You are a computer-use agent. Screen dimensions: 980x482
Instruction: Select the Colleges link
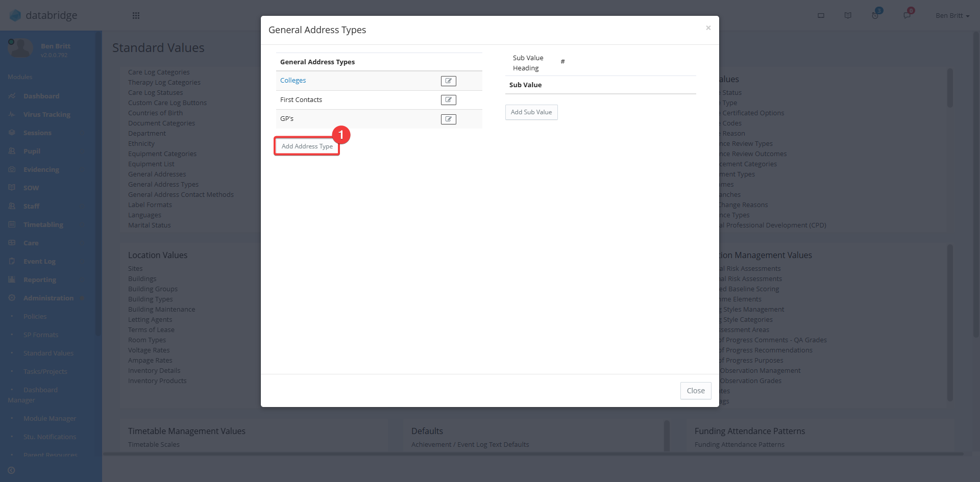point(293,81)
